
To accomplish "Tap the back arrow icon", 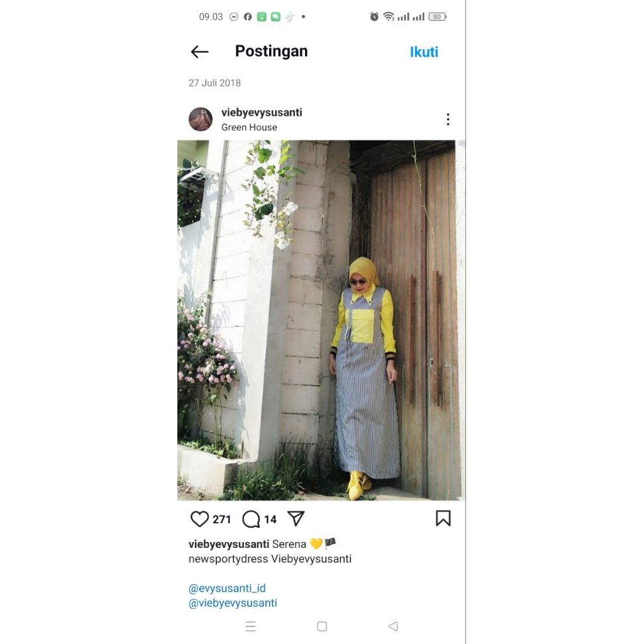I will tap(199, 52).
